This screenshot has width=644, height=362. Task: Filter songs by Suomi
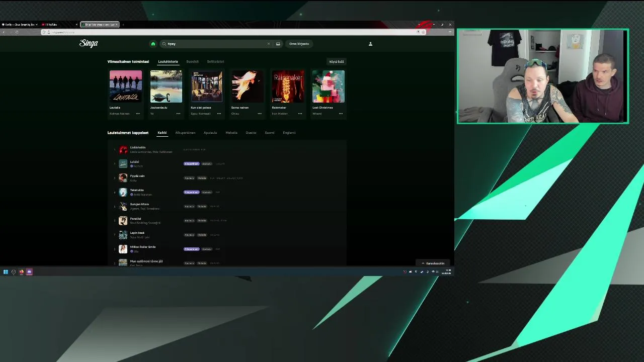(x=270, y=133)
